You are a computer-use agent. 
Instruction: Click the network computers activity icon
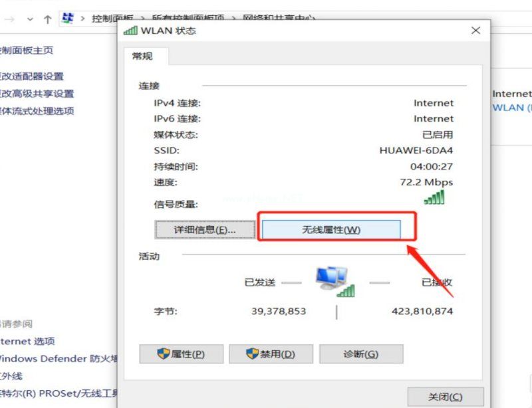(x=335, y=282)
